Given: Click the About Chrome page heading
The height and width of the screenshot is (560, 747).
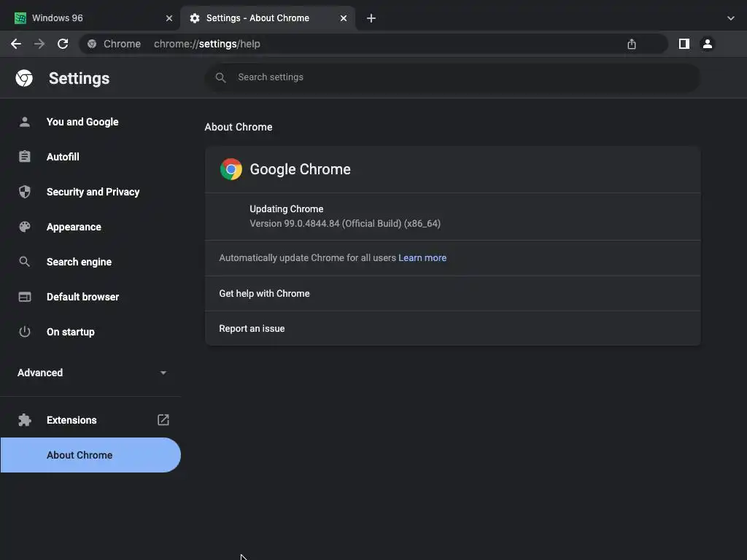Looking at the screenshot, I should coord(239,127).
